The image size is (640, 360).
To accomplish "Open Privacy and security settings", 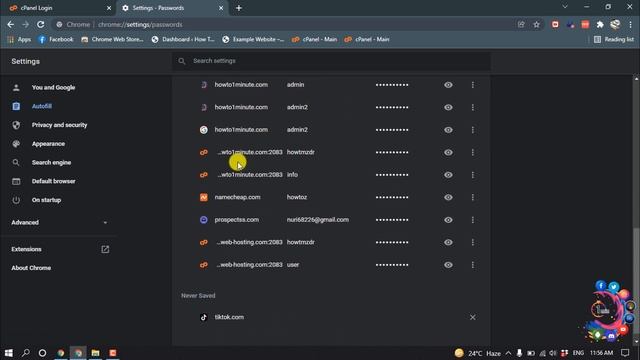I will tap(59, 125).
